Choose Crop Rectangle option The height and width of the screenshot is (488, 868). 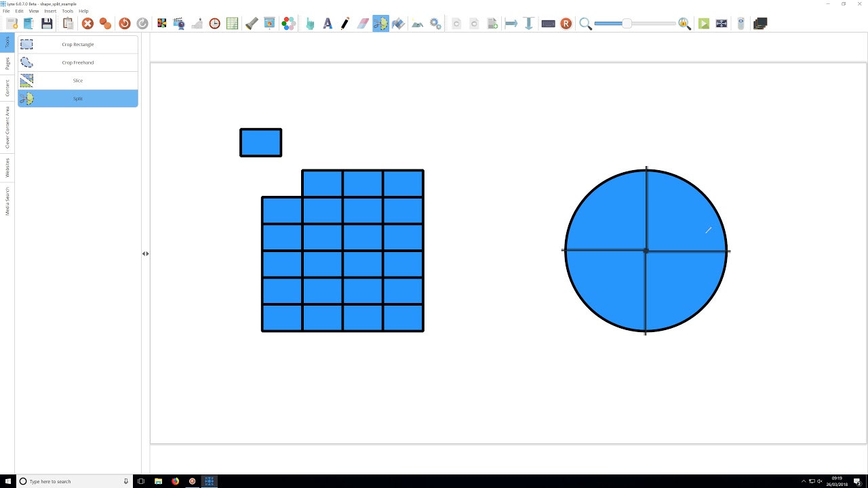tap(78, 44)
